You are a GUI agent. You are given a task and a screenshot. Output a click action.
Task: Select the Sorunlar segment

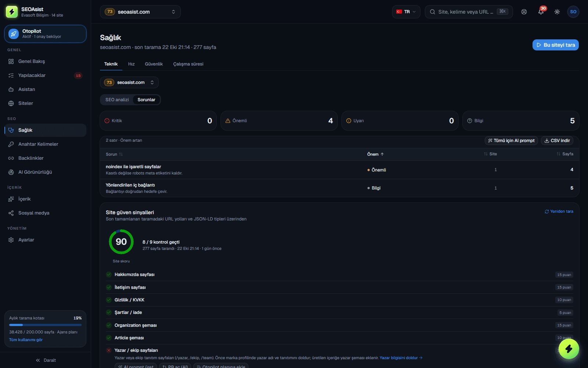point(146,100)
